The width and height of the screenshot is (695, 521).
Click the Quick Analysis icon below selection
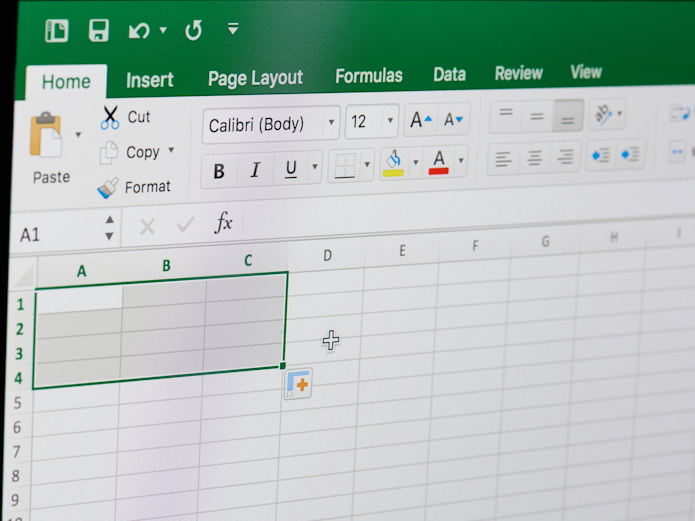298,383
